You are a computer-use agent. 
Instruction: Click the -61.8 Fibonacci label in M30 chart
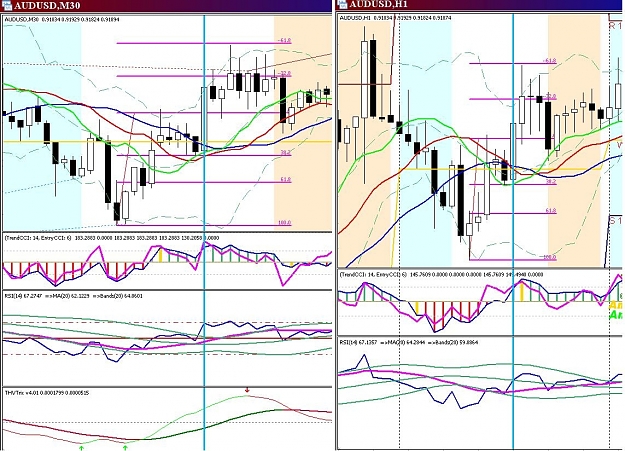(284, 41)
